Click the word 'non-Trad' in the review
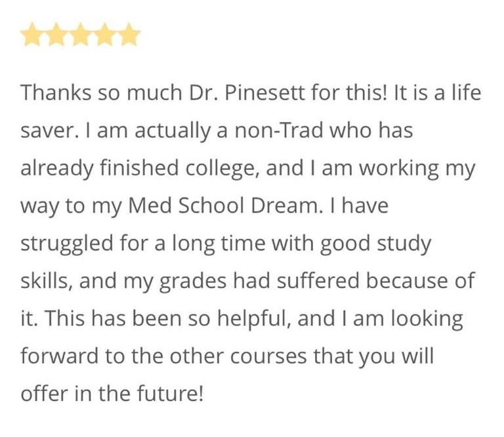504x437 pixels. tap(279, 130)
